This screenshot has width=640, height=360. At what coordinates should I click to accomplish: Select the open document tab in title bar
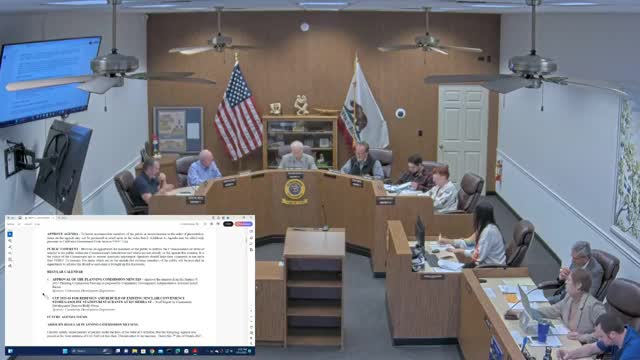[39, 218]
